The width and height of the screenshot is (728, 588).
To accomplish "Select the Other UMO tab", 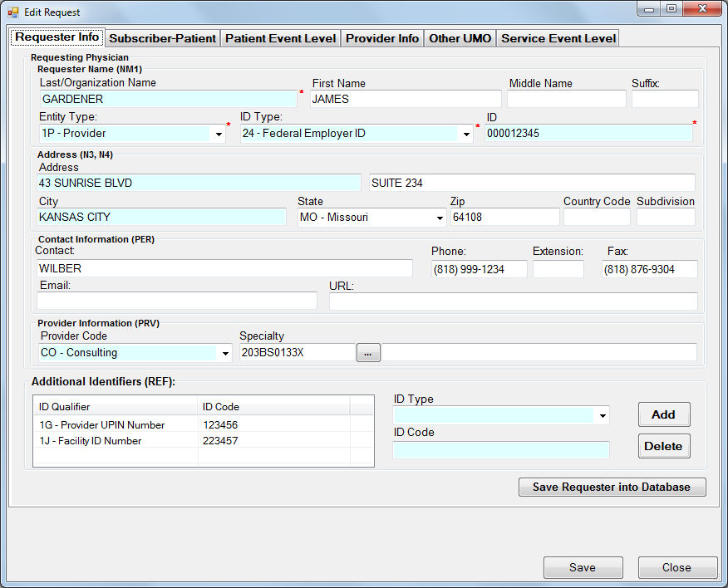I will pos(460,38).
